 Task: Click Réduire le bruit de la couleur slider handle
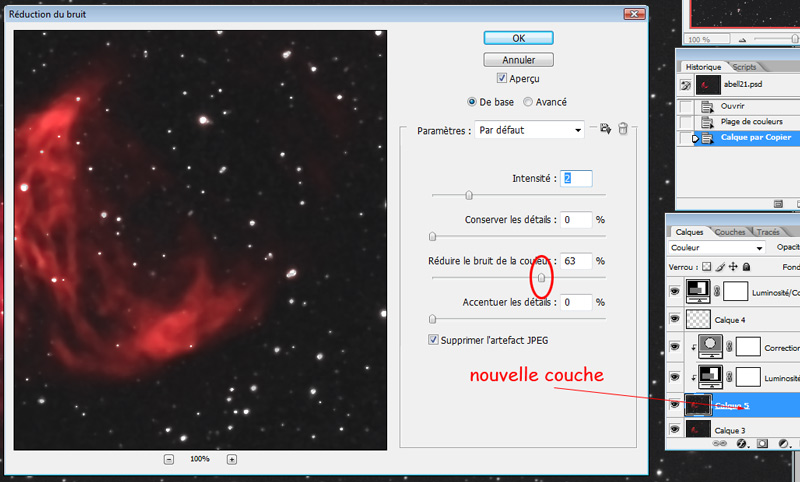(541, 278)
